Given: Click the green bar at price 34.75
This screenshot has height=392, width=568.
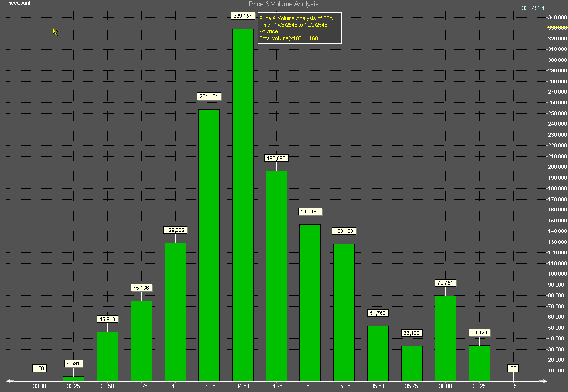Looking at the screenshot, I should 276,276.
